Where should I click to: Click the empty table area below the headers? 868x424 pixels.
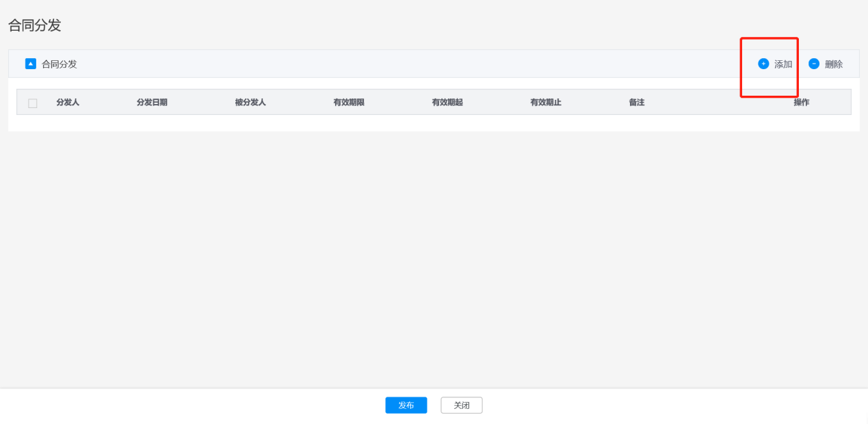[434, 122]
